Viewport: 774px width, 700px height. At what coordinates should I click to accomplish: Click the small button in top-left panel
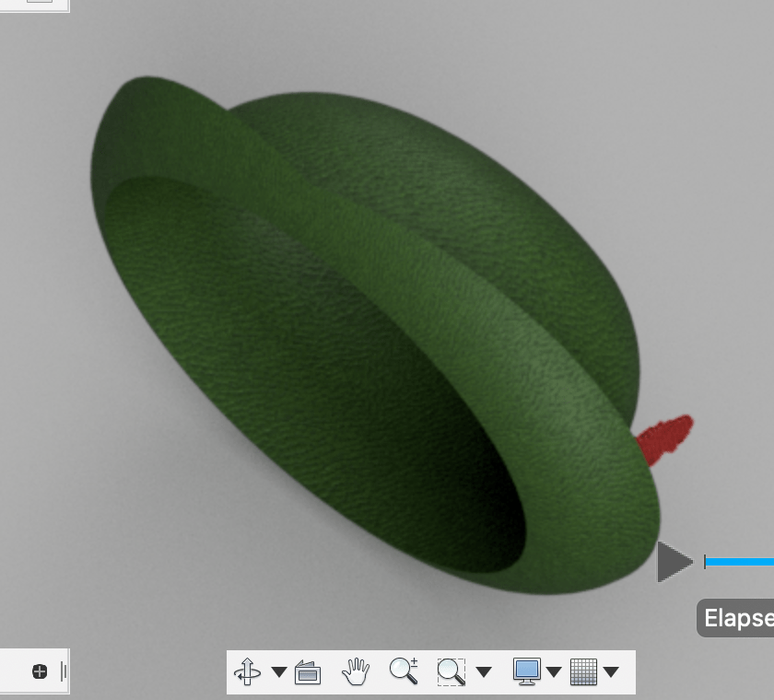39,2
